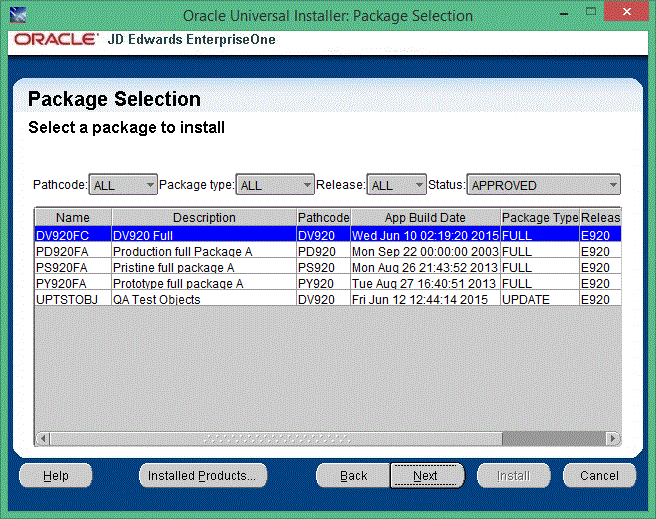Click Next to continue
This screenshot has width=656, height=519.
click(x=427, y=476)
